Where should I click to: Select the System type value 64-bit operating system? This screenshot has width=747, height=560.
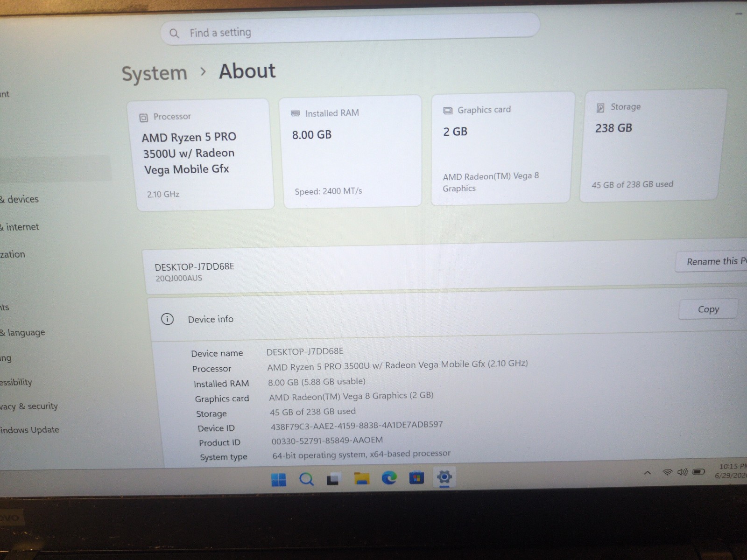pos(361,454)
